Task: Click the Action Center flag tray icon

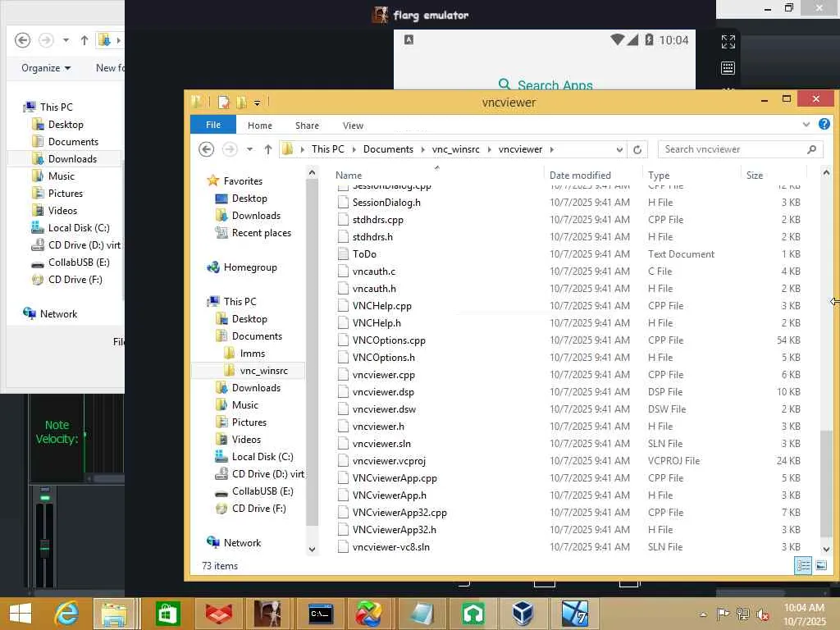Action: pos(723,614)
